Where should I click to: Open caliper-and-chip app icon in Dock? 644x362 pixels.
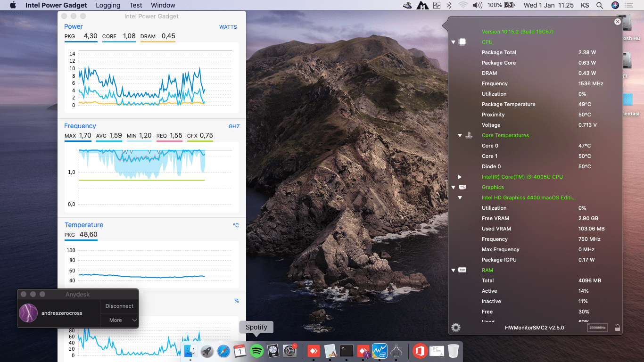tap(396, 351)
